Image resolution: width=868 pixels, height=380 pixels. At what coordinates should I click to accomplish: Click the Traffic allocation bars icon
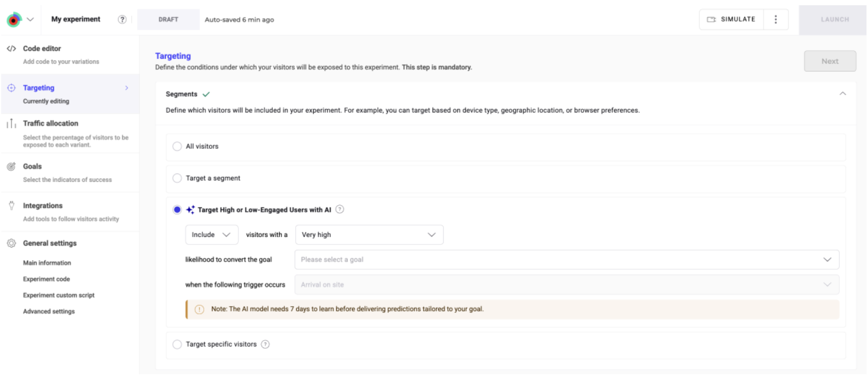[x=11, y=124]
